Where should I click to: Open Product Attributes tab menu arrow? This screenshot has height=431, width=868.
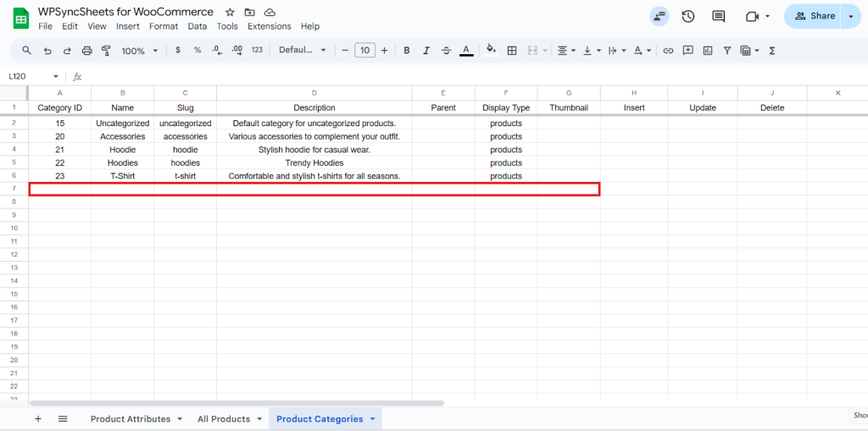pyautogui.click(x=180, y=419)
